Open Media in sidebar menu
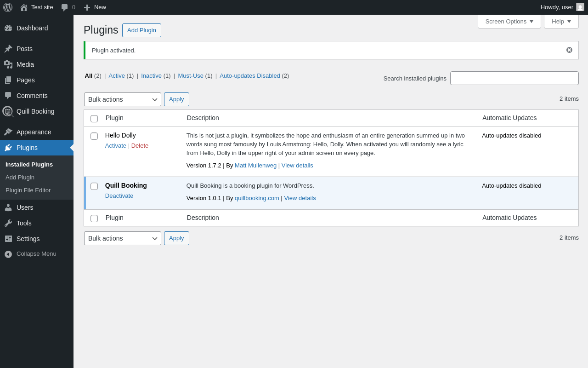 point(25,64)
